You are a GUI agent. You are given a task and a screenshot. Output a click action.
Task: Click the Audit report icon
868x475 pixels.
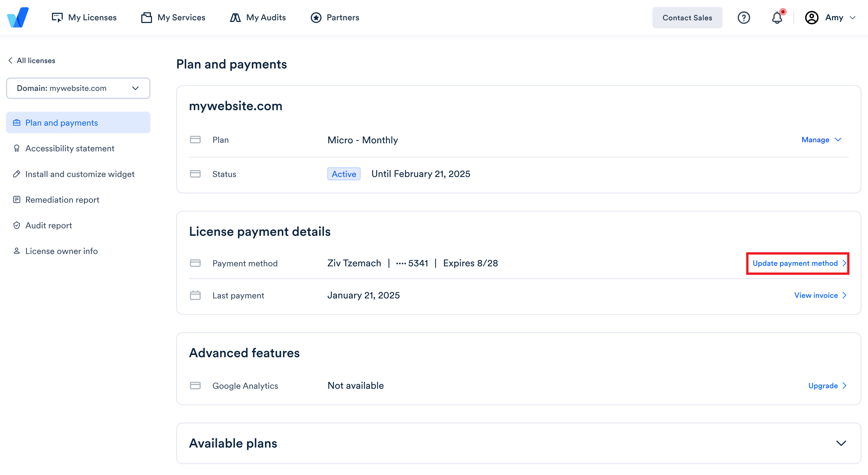tap(16, 225)
